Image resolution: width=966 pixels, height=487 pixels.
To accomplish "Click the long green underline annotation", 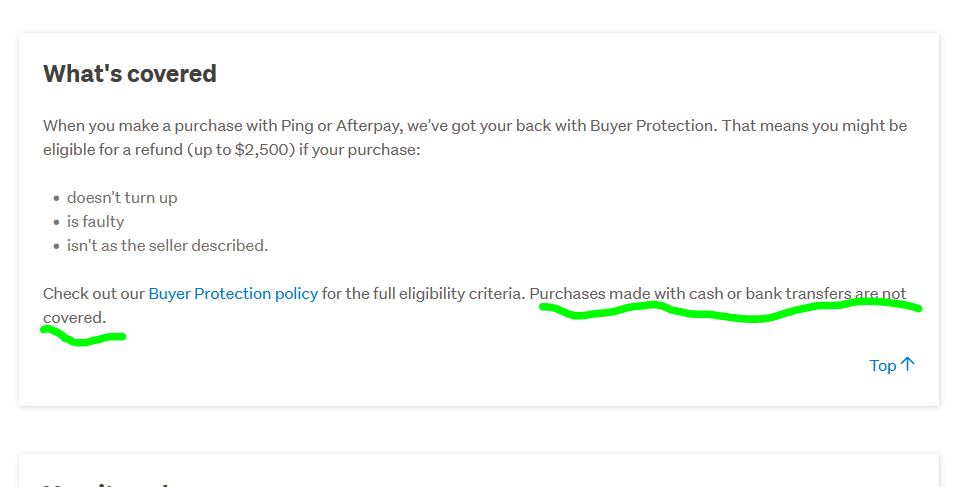I will (730, 312).
